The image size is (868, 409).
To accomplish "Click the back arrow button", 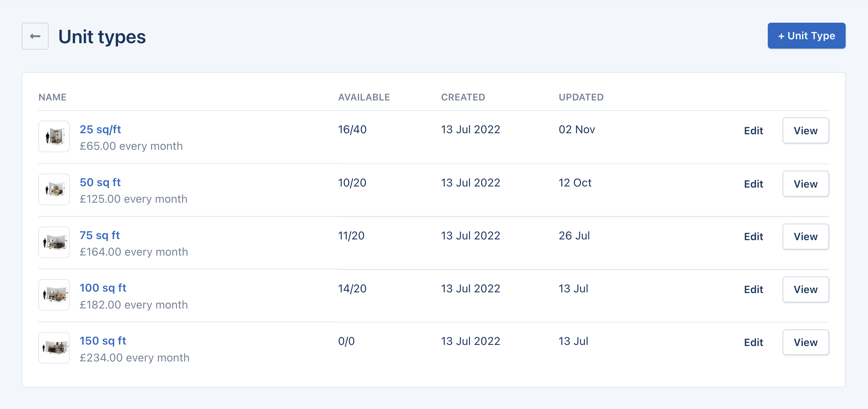I will pyautogui.click(x=35, y=36).
